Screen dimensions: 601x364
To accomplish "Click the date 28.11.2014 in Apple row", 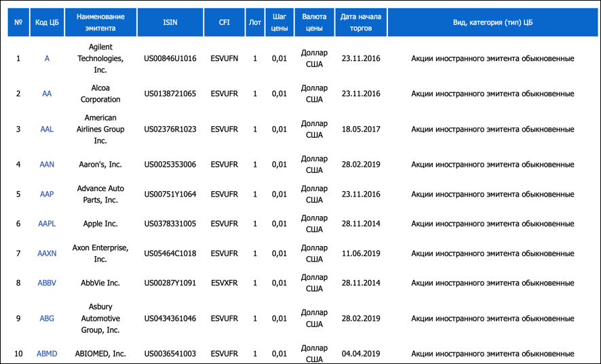I will tap(361, 224).
